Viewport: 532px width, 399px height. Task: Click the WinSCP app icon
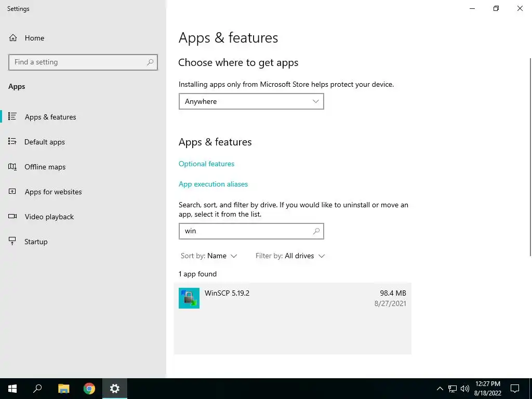(189, 298)
